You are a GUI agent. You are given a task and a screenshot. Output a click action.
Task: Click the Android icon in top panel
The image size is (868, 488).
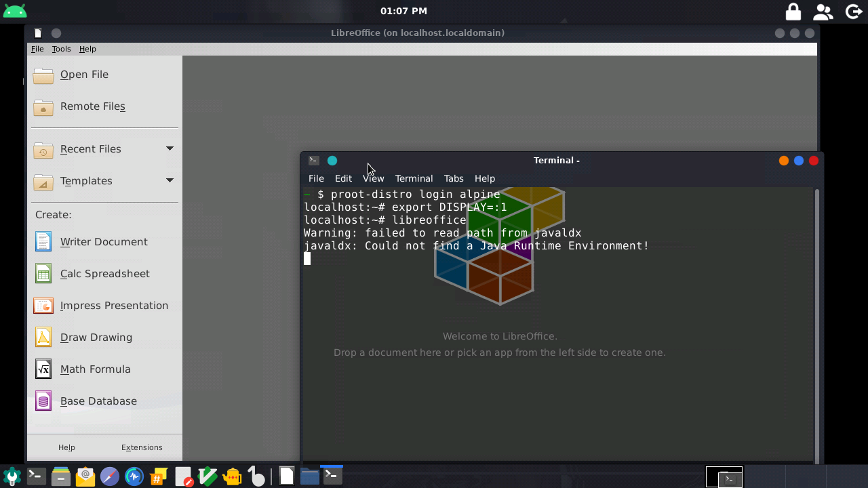click(x=15, y=11)
